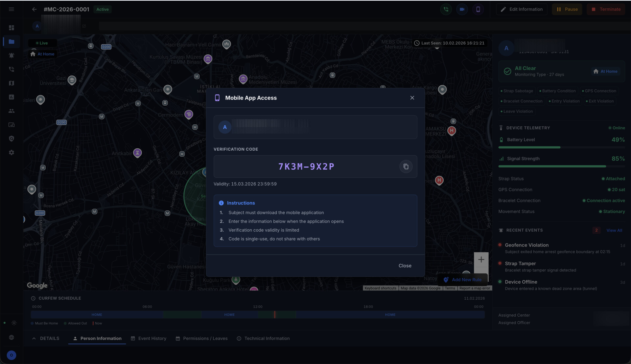Open the hamburger menu in sidebar

click(x=12, y=9)
